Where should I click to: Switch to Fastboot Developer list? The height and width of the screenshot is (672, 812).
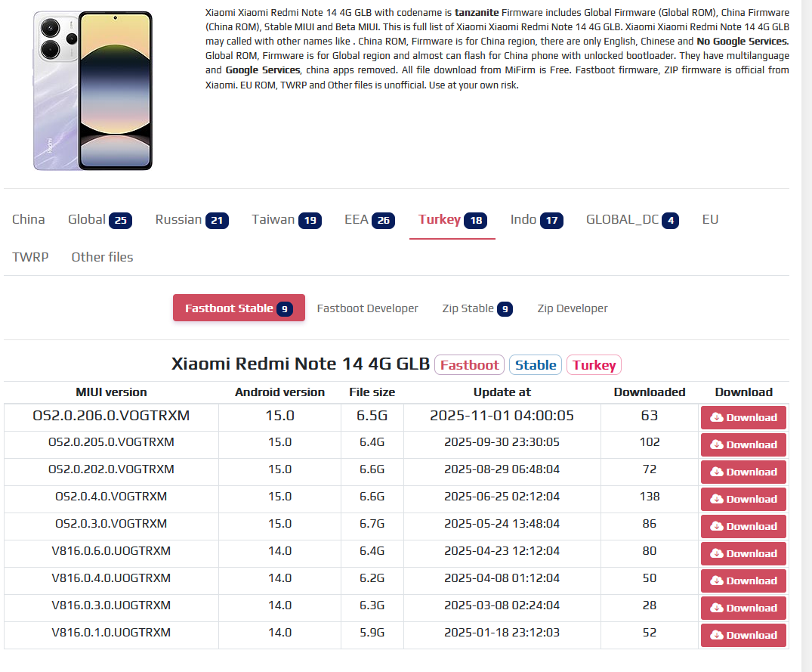pos(367,308)
